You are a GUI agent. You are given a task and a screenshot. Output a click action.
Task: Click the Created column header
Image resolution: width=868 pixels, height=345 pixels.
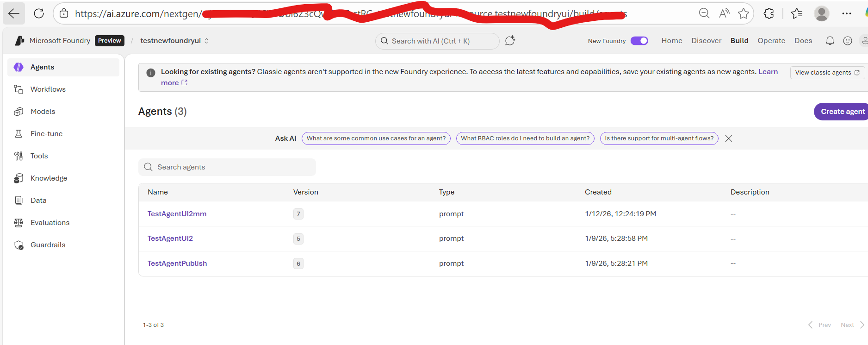click(598, 192)
